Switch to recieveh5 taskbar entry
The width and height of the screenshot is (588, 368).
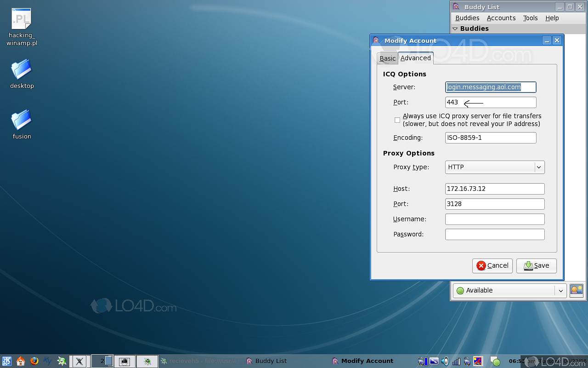point(200,361)
